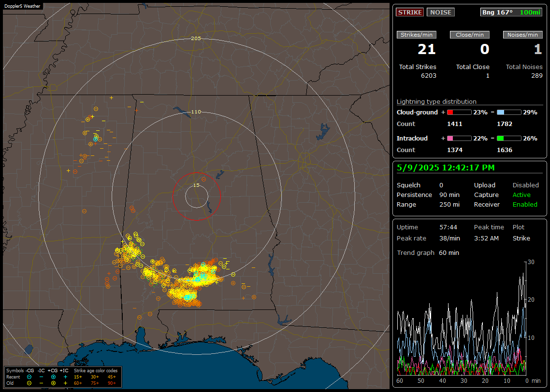Click the Recent -CG cyan circle-minus legend symbol
The width and height of the screenshot is (550, 392).
(x=29, y=377)
